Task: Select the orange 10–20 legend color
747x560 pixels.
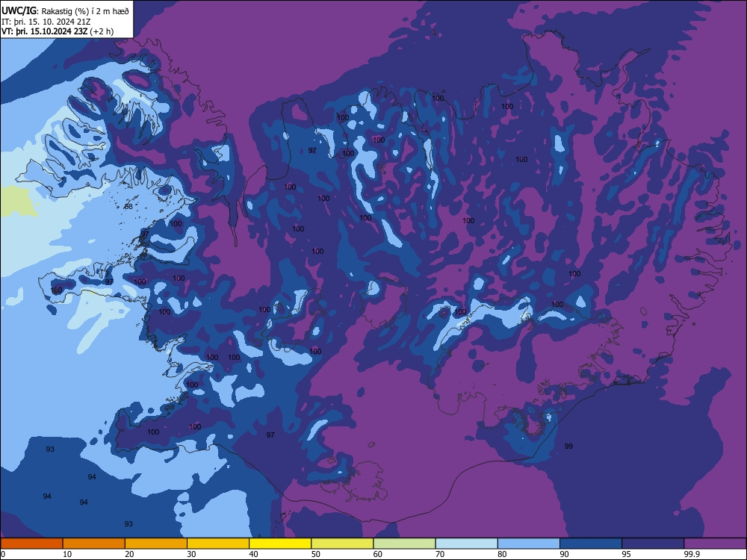Action: click(94, 544)
